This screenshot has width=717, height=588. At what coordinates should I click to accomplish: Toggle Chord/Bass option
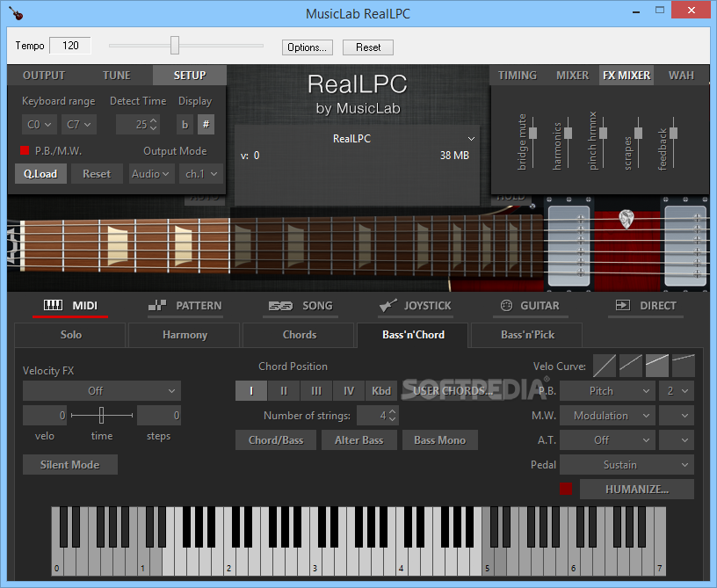point(276,439)
